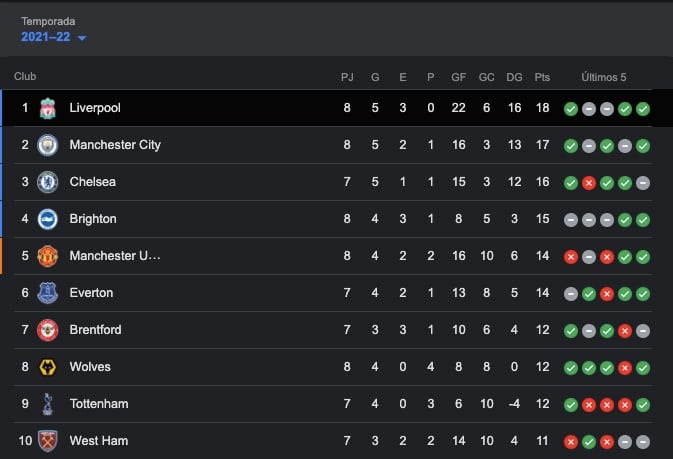Click the Wolves club crest icon
The image size is (673, 459).
click(x=47, y=367)
